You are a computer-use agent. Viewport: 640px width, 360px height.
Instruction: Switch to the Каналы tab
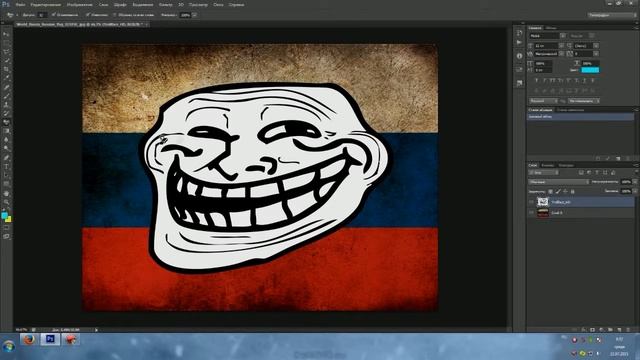[x=547, y=165]
